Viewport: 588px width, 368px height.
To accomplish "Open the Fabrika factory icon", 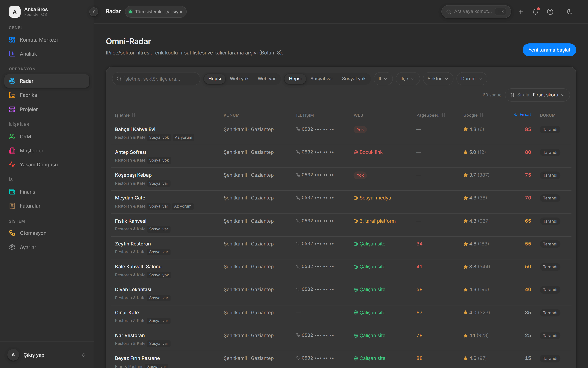I will tap(12, 95).
